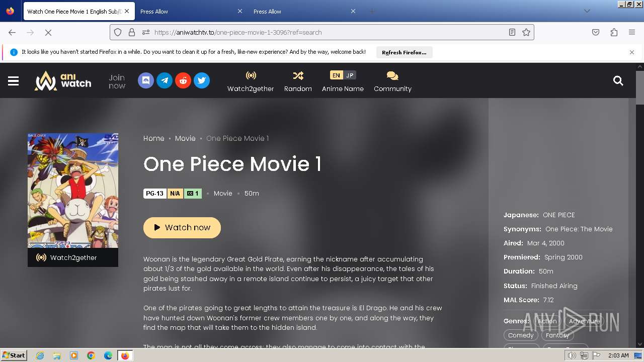This screenshot has height=362, width=644.
Task: Open the site permissions icon in the address bar
Action: 146,32
